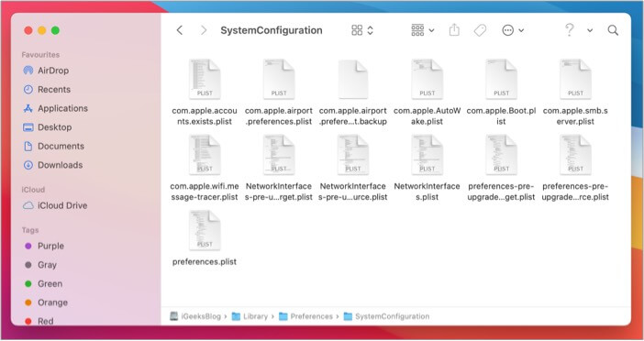This screenshot has width=644, height=341.
Task: Click the SystemConfiguration window title
Action: tap(272, 30)
